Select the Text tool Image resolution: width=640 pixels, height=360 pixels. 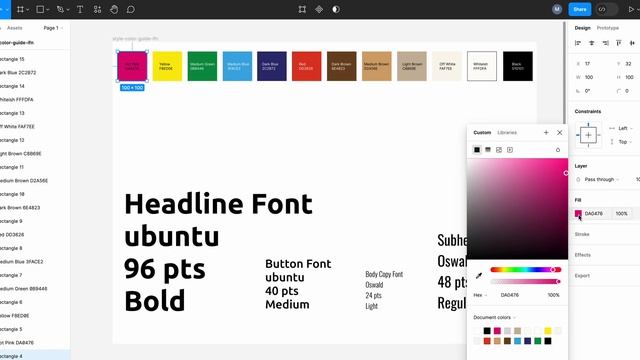(80, 9)
